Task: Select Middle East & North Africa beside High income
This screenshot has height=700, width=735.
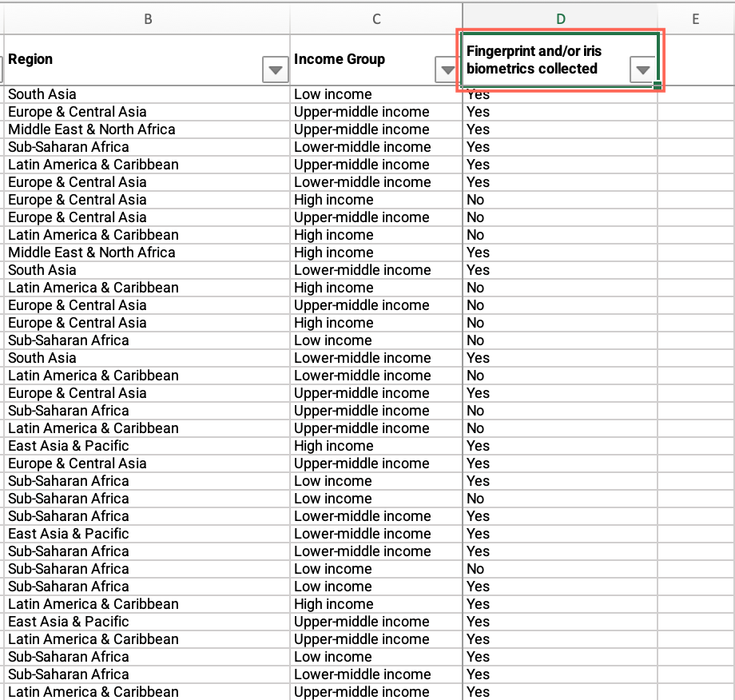Action: (147, 253)
